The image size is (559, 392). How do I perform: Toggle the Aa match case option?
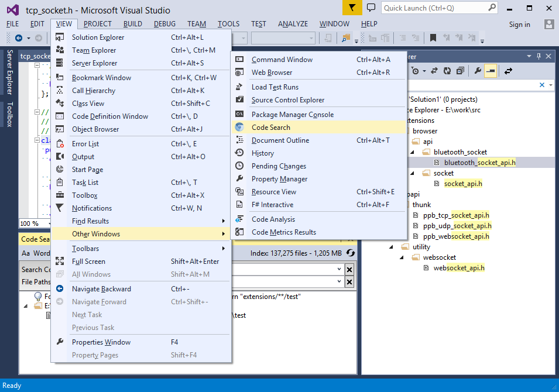pos(26,253)
